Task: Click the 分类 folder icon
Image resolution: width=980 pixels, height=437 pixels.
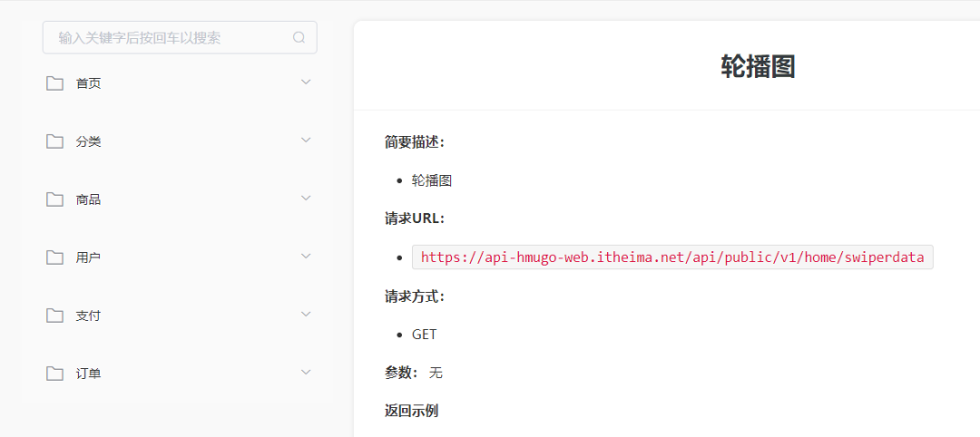Action: coord(55,141)
